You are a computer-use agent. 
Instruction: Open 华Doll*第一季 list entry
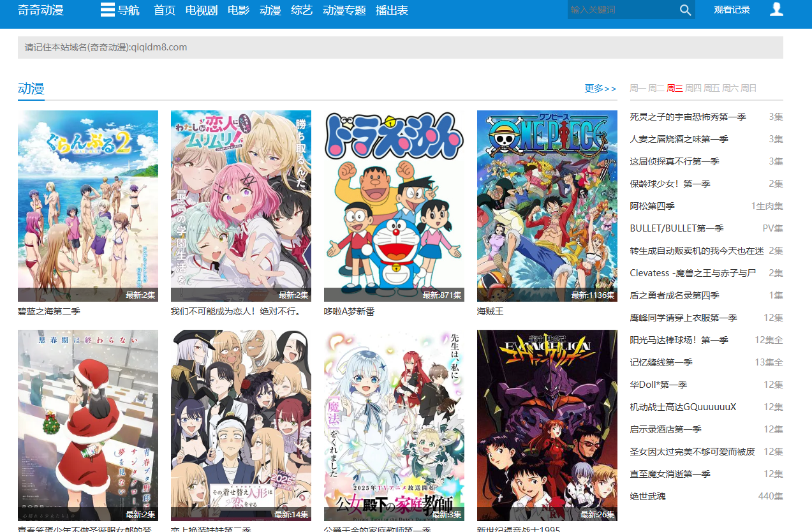click(x=658, y=385)
